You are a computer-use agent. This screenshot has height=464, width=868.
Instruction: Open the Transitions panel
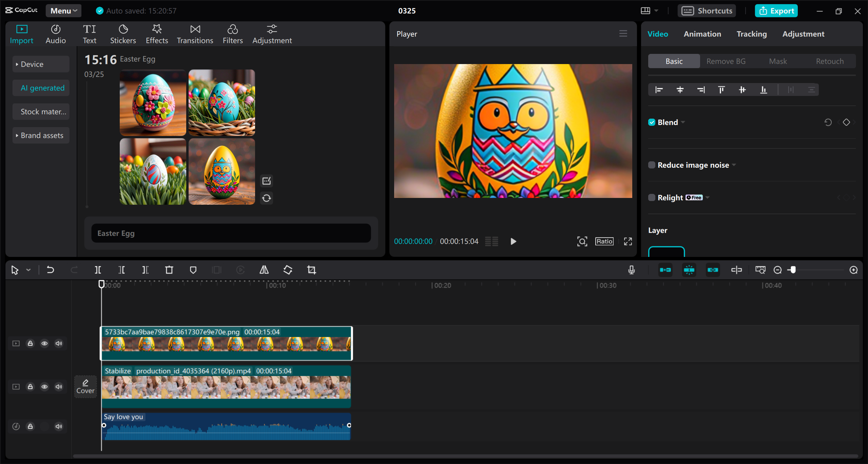[x=195, y=33]
